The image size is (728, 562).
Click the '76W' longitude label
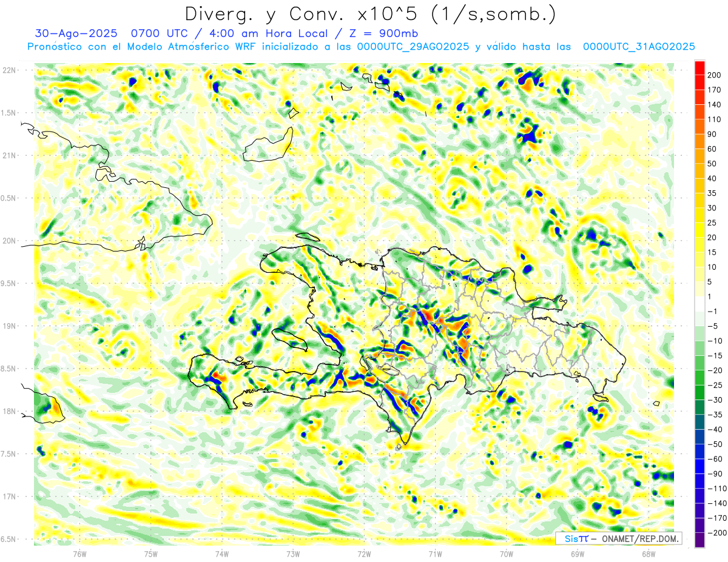(80, 554)
